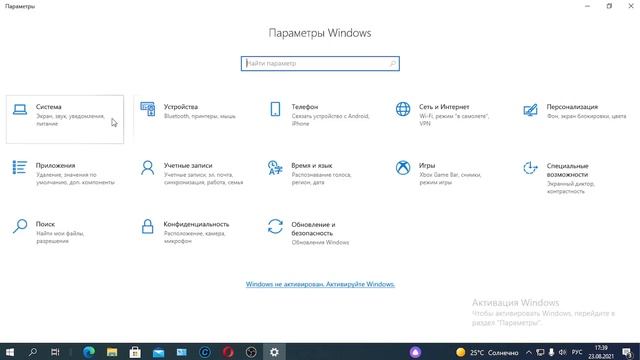Open File Explorer from the taskbar
640x360 pixels.
click(x=112, y=352)
